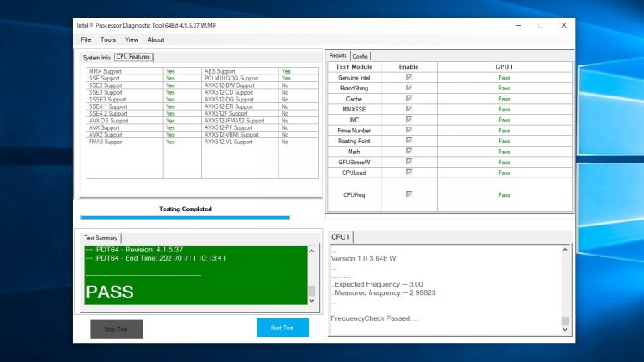Image resolution: width=644 pixels, height=362 pixels.
Task: Toggle the Math enable checkbox
Action: coord(408,151)
